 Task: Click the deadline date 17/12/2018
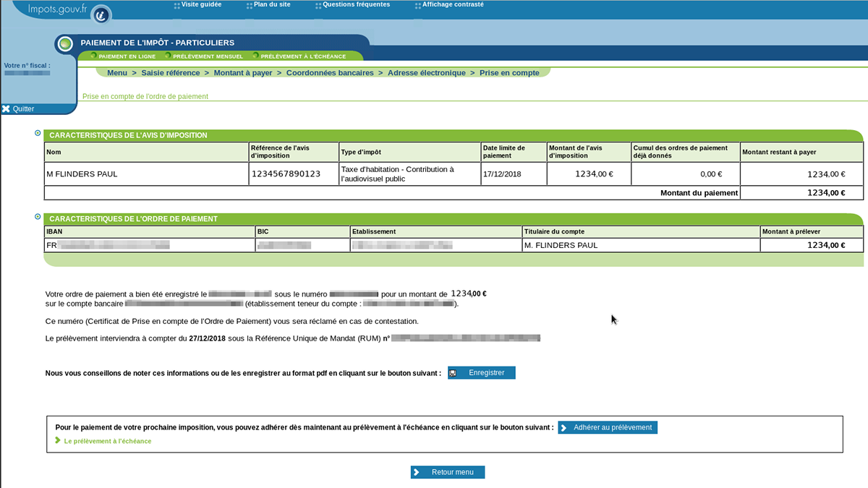(x=502, y=174)
